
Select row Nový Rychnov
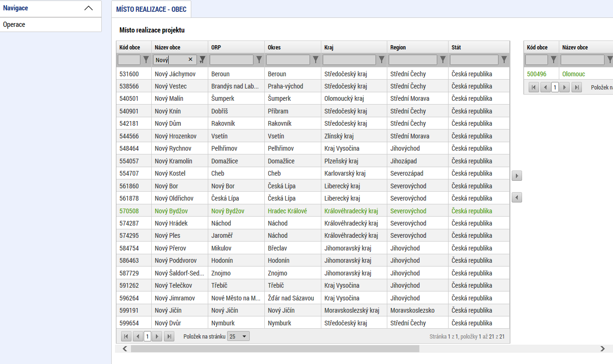coord(313,148)
